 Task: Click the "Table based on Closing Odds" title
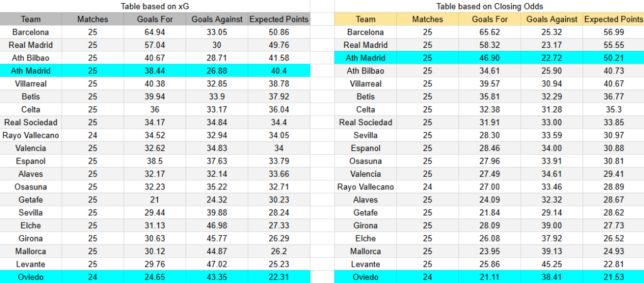point(490,6)
